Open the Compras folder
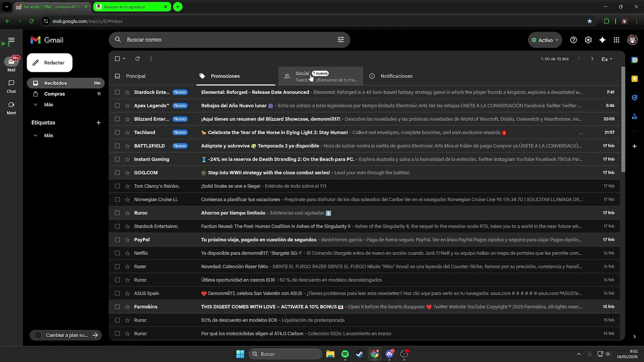The height and width of the screenshot is (362, 644). [x=65, y=94]
